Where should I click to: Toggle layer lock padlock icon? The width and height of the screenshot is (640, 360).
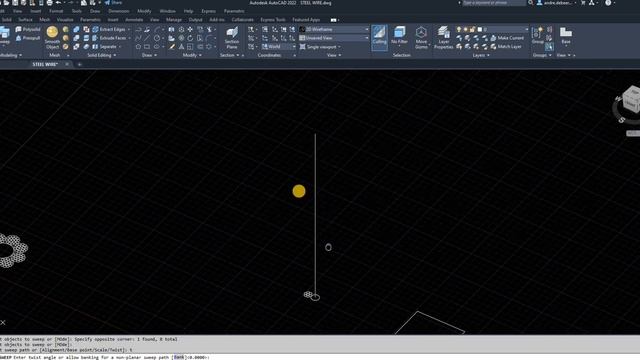(x=472, y=29)
